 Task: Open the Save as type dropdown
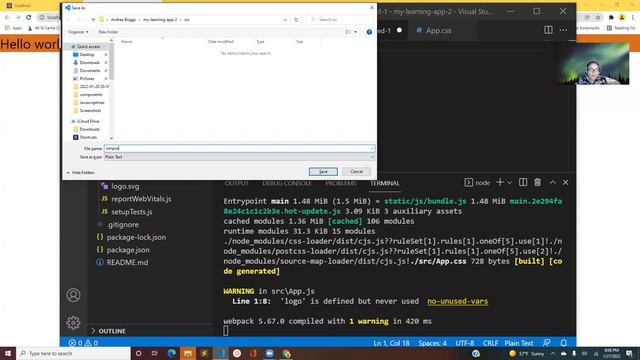click(x=239, y=157)
